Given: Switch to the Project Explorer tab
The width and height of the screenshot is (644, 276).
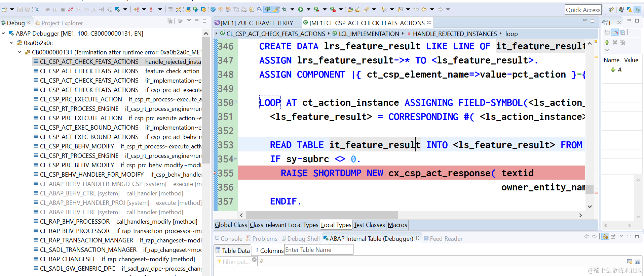Looking at the screenshot, I should 59,23.
